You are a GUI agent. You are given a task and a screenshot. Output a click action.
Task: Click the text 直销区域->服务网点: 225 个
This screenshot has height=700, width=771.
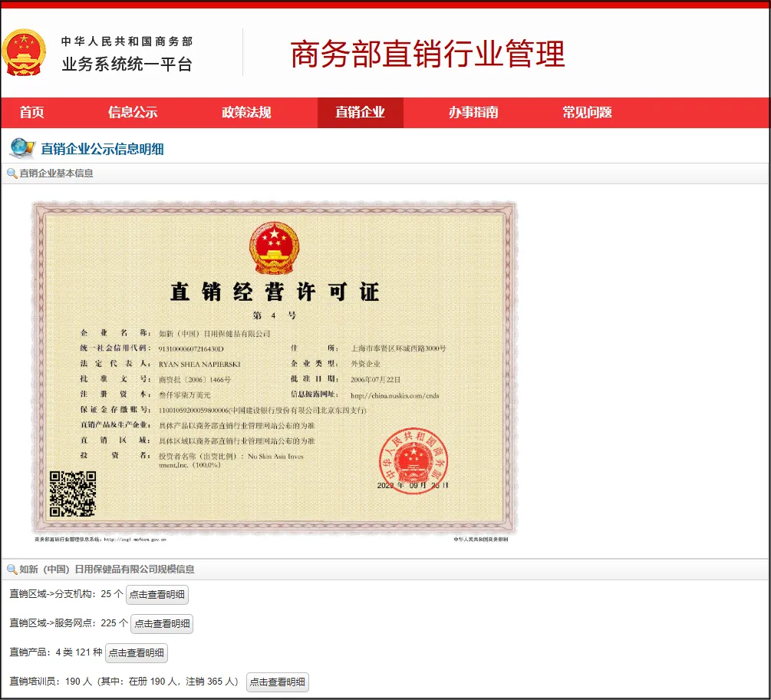click(68, 622)
